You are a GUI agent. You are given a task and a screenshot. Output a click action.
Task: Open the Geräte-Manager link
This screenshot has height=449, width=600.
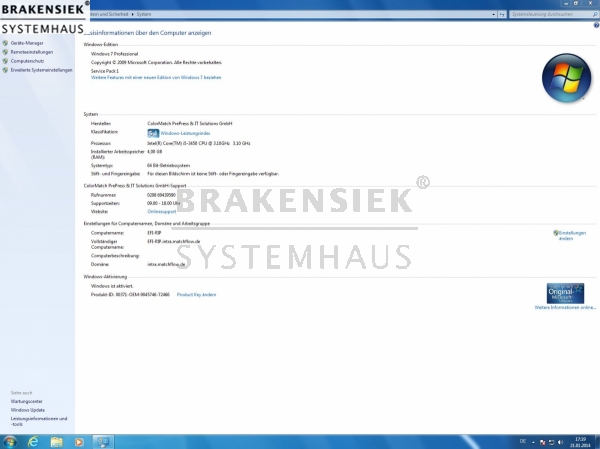coord(27,43)
